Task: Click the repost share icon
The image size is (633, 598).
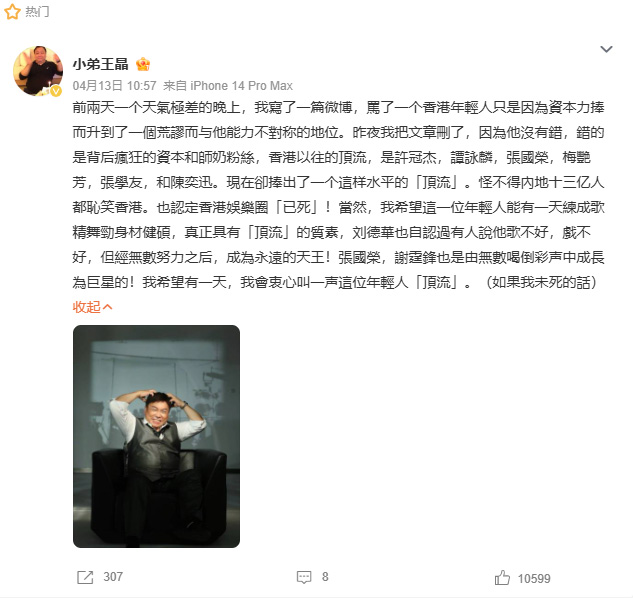Action: coord(85,577)
